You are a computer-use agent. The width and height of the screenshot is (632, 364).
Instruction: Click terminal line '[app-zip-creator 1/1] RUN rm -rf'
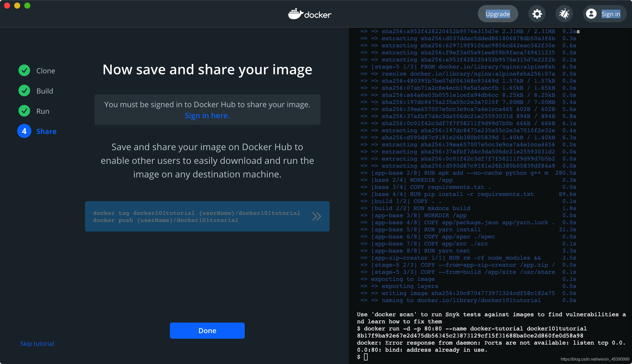point(468,258)
